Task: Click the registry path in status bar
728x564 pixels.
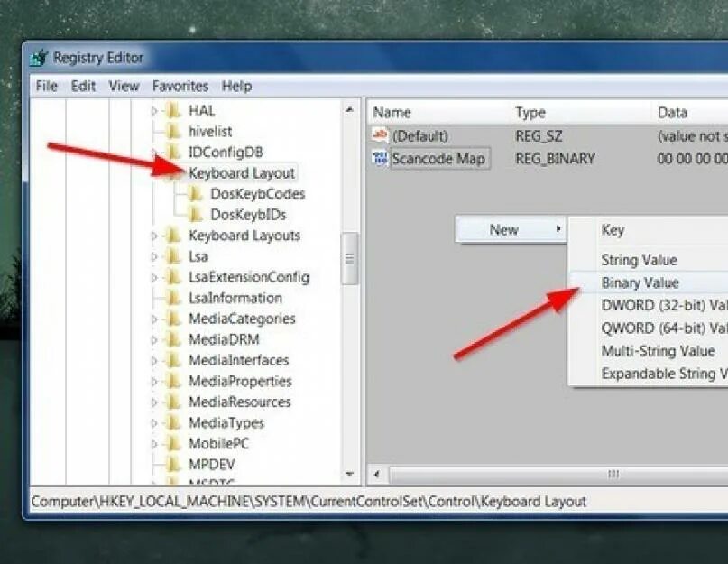Action: 309,502
